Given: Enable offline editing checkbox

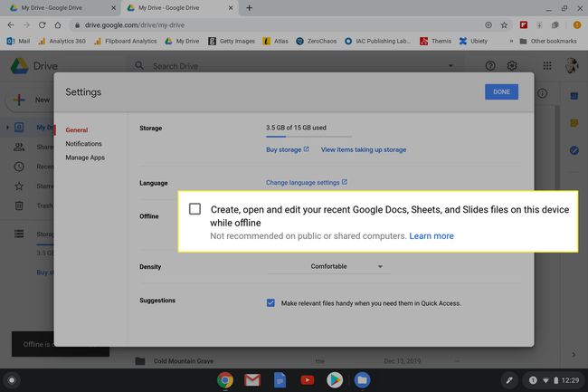Looking at the screenshot, I should coord(194,209).
